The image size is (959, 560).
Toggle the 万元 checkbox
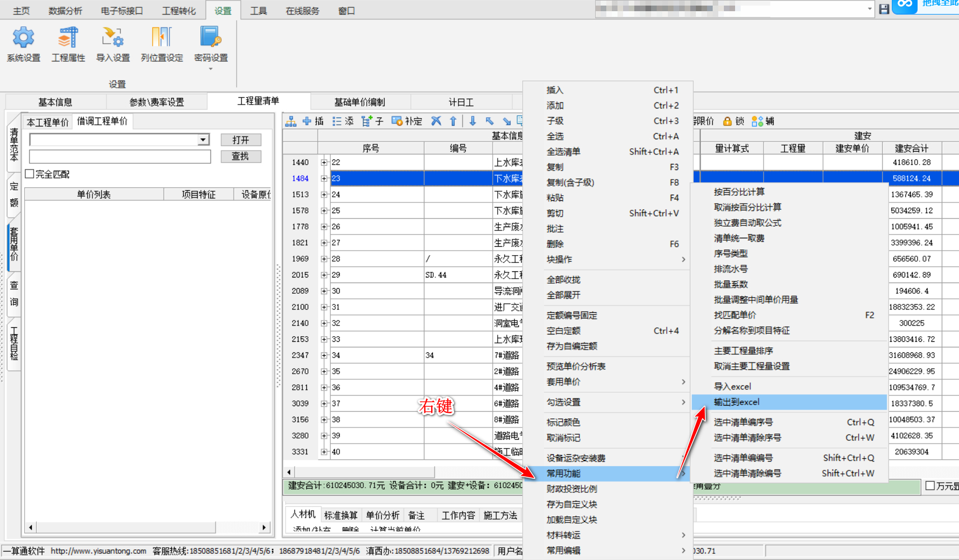pos(930,486)
